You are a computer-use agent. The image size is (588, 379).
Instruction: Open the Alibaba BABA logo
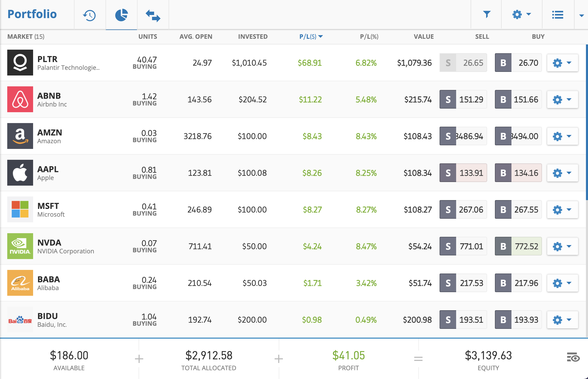(x=20, y=283)
